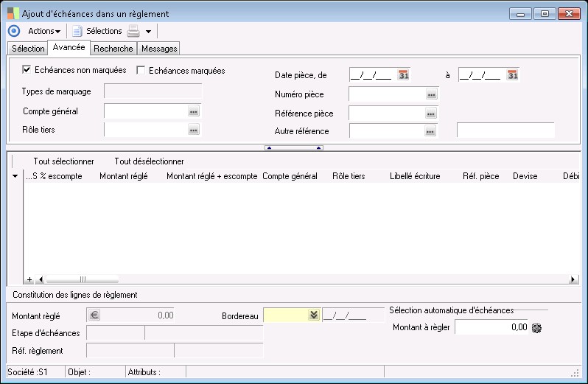This screenshot has width=588, height=384.
Task: Open the dropdown arrow beside the printer icon
Action: pos(148,31)
